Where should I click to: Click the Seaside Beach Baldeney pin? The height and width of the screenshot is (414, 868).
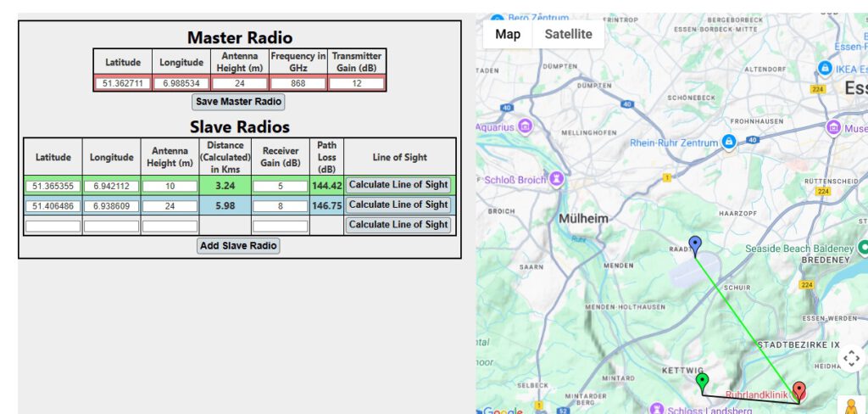pyautogui.click(x=862, y=248)
